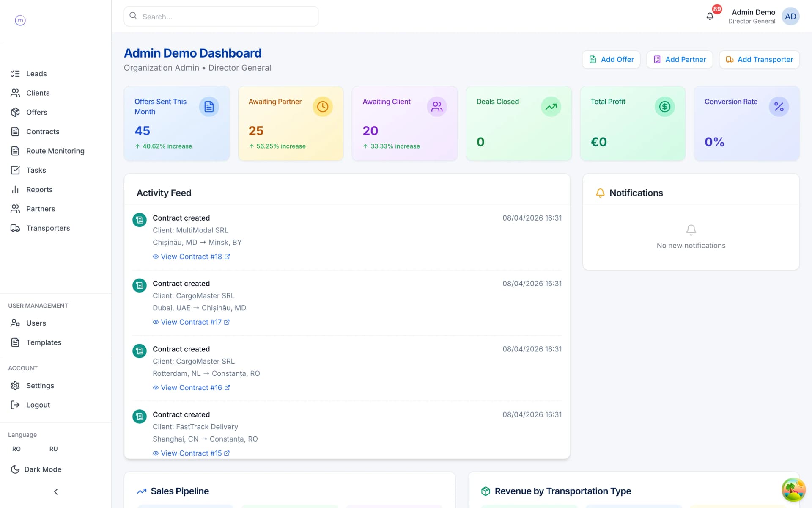Image resolution: width=812 pixels, height=508 pixels.
Task: Focus the Search input field
Action: [x=221, y=17]
